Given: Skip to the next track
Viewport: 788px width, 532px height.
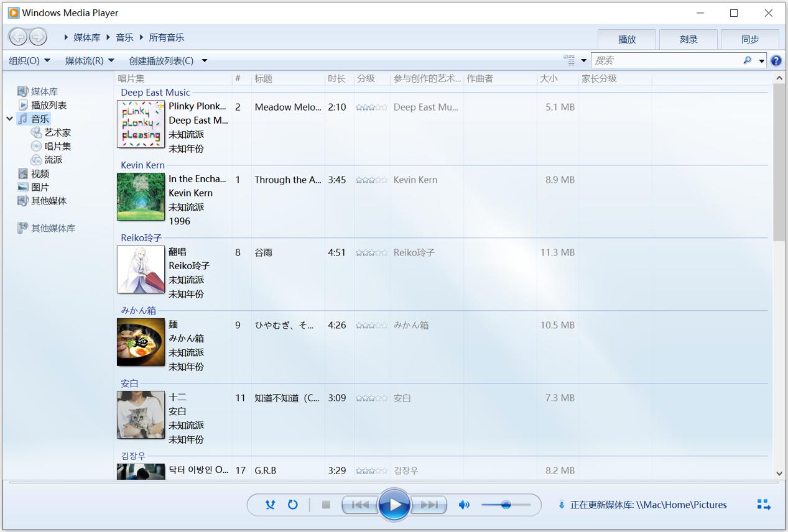Looking at the screenshot, I should (429, 505).
